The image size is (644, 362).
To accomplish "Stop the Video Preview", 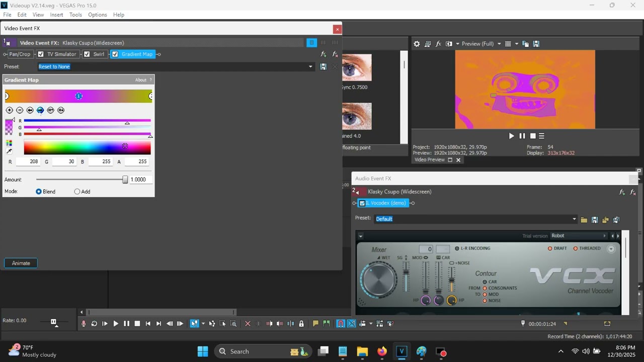I will 533,136.
